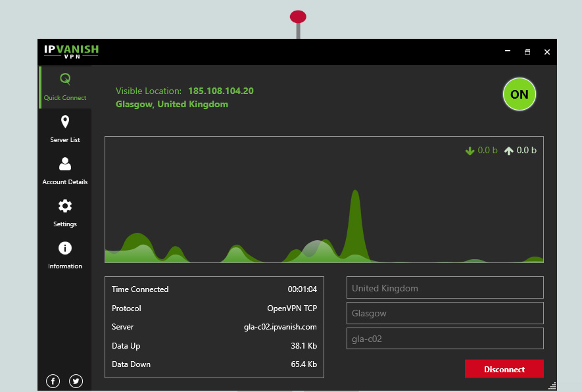The height and width of the screenshot is (392, 582).
Task: Go to Account Details
Action: point(65,171)
